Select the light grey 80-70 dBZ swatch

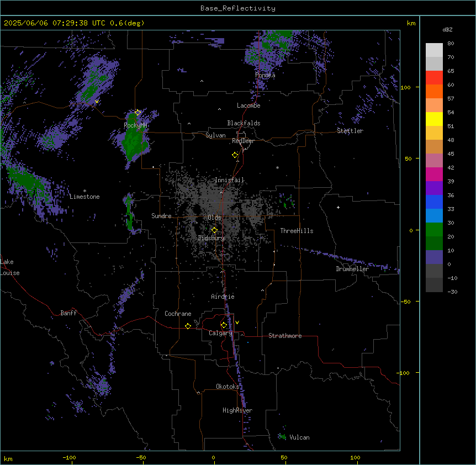pyautogui.click(x=434, y=50)
